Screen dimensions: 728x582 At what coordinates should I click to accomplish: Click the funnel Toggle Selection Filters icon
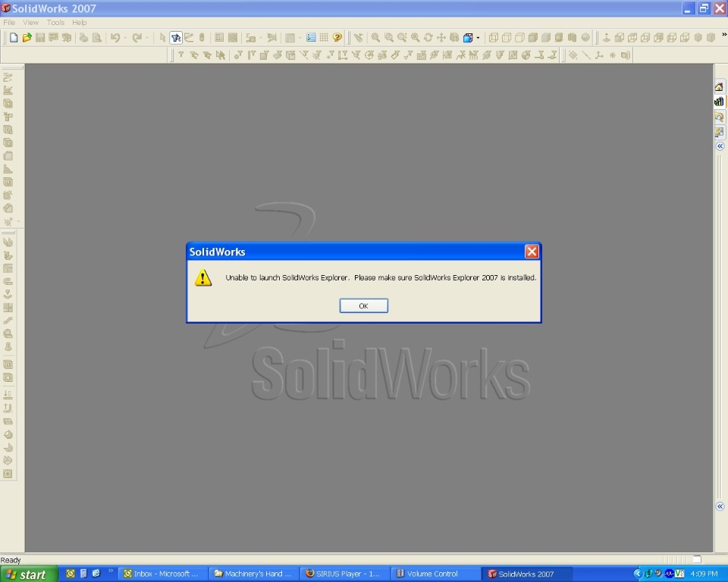181,55
